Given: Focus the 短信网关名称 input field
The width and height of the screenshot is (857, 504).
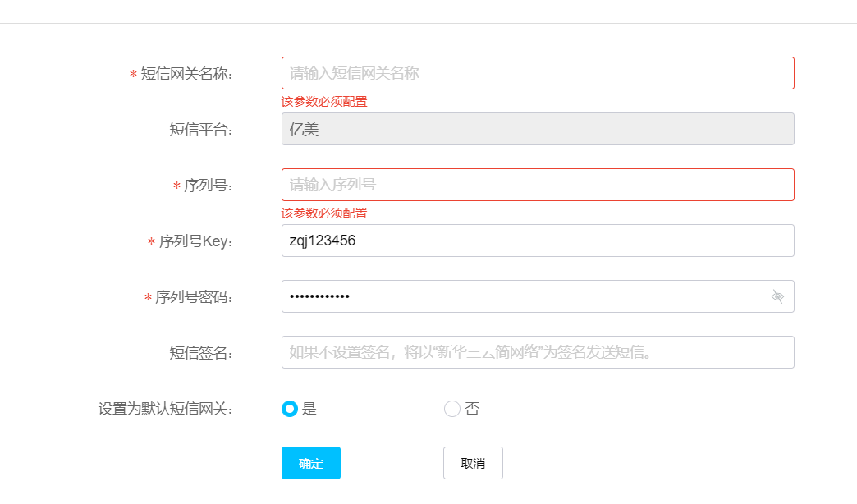Looking at the screenshot, I should (x=538, y=73).
